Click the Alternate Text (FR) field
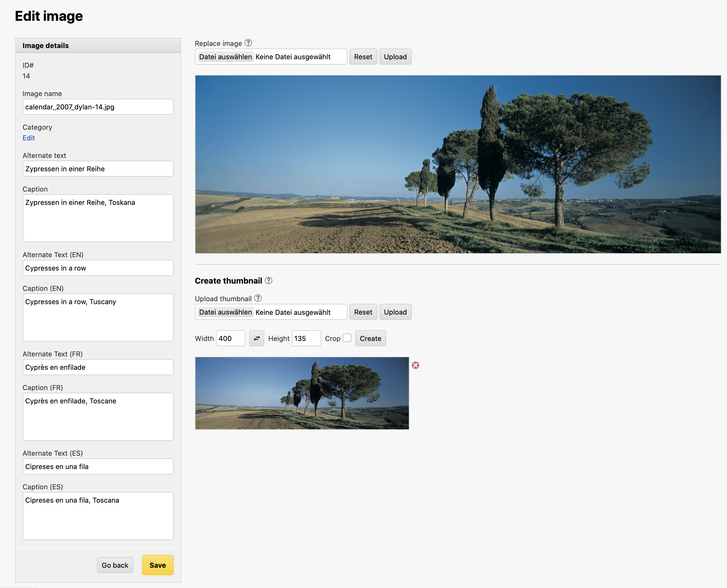 pyautogui.click(x=98, y=367)
